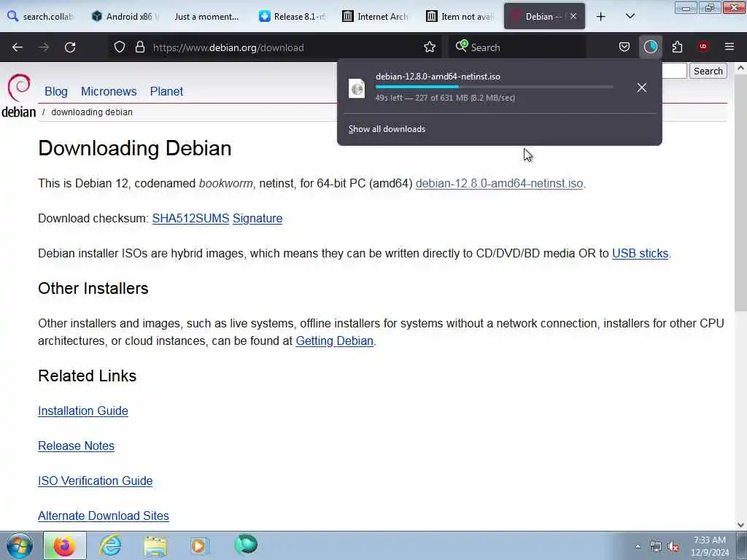Click the scrollbar down arrow
The height and width of the screenshot is (560, 747).
click(x=740, y=525)
